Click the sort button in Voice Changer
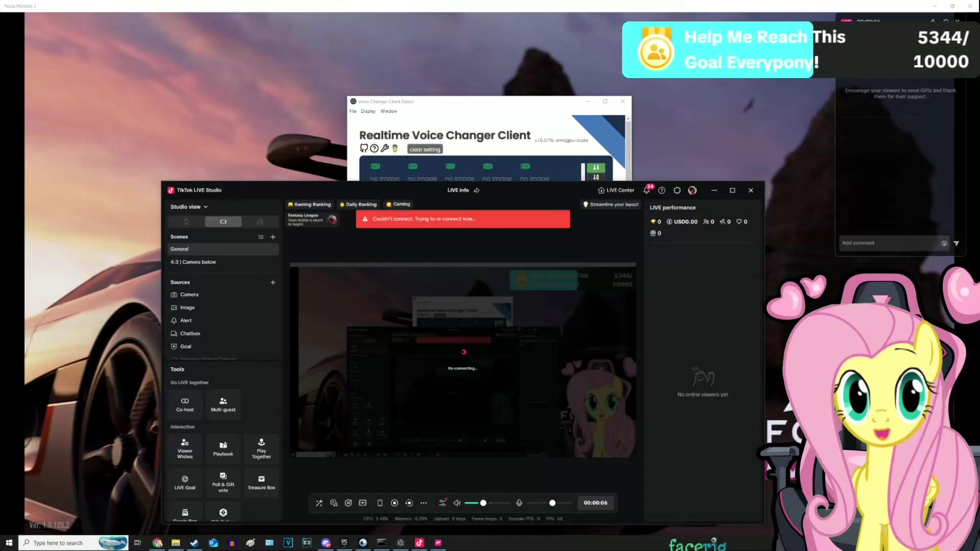980x551 pixels. point(596,167)
